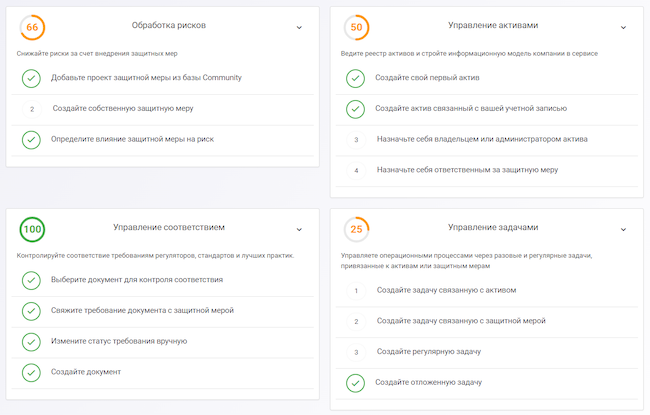Toggle checkmark for 'Создайте свой первый актив'
This screenshot has height=415, width=650.
[356, 78]
